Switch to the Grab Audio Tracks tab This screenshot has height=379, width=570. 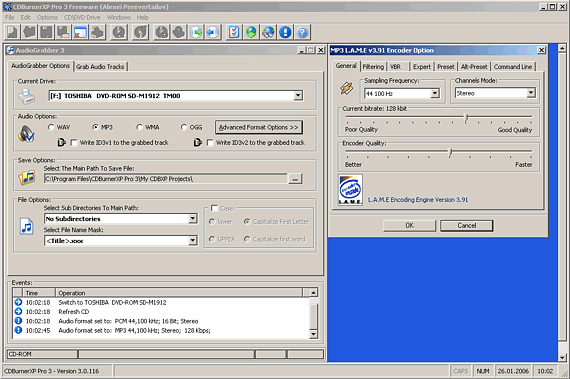pos(100,66)
